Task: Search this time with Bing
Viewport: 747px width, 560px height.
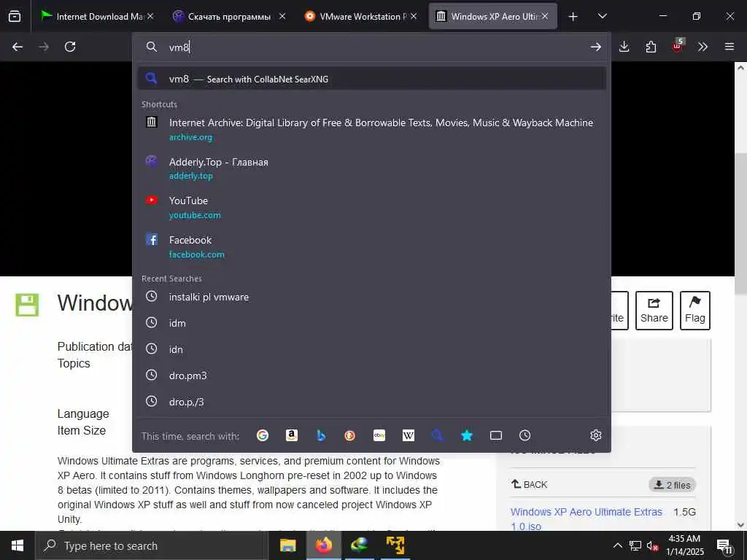Action: pos(321,435)
